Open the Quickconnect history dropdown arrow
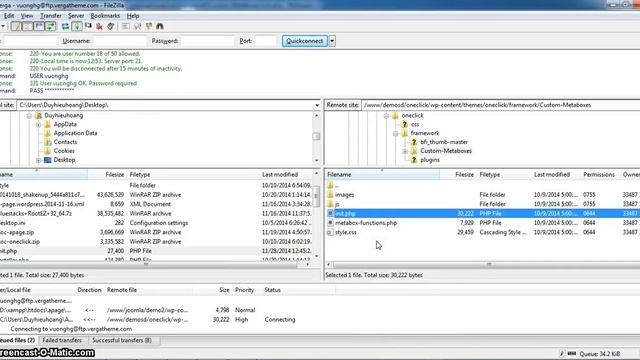The width and height of the screenshot is (640, 360). (x=332, y=41)
